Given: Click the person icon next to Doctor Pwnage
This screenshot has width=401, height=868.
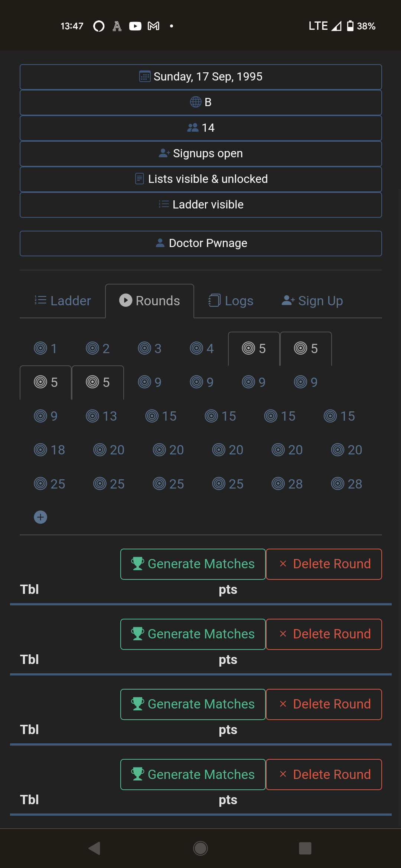Looking at the screenshot, I should click(160, 243).
